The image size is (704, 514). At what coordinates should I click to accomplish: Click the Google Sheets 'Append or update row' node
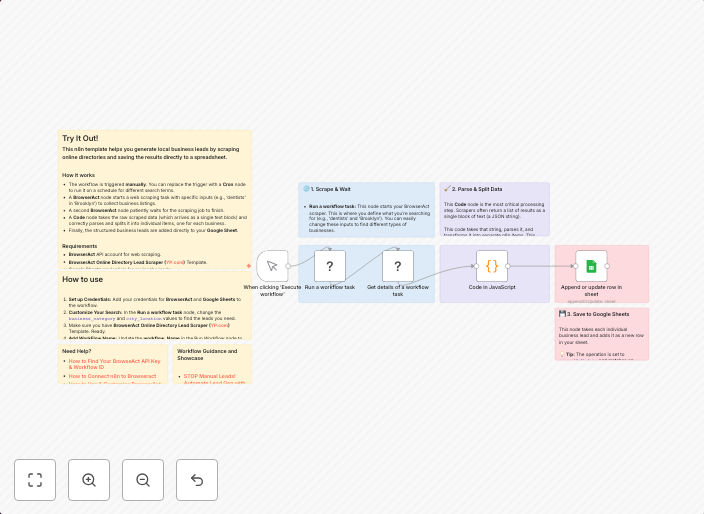(591, 266)
